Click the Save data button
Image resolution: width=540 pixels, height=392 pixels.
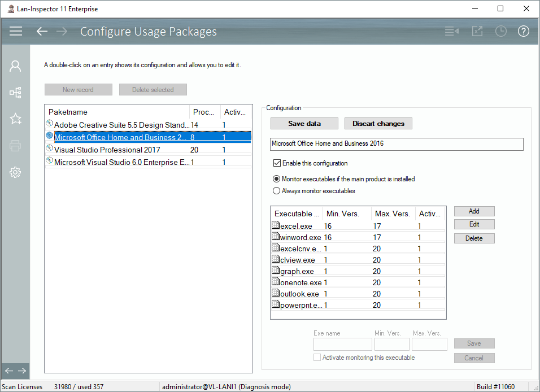click(x=304, y=124)
